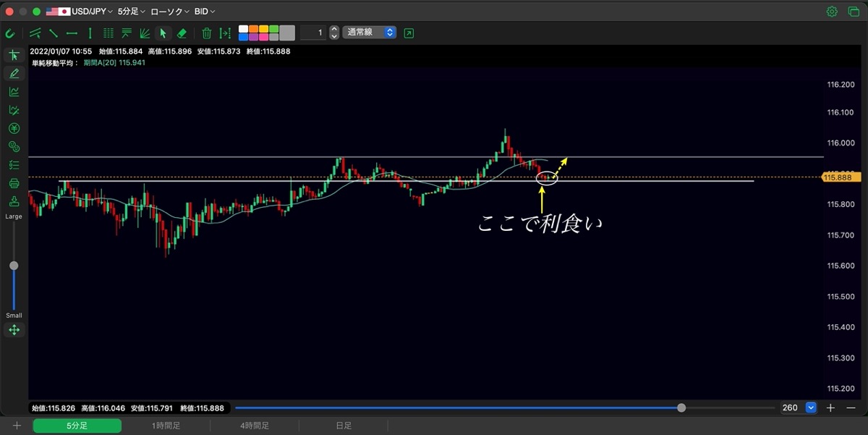Viewport: 868px width, 435px height.
Task: Click the trash delete-all icon
Action: (207, 33)
